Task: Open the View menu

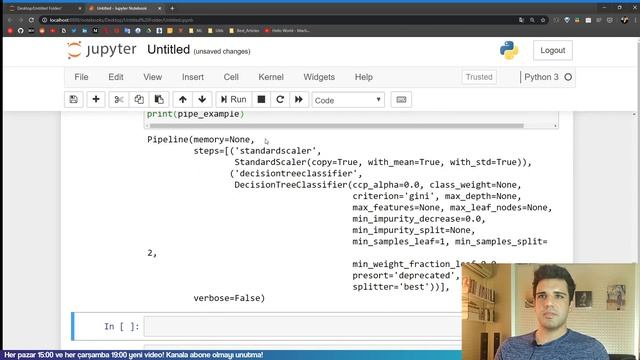Action: [153, 77]
